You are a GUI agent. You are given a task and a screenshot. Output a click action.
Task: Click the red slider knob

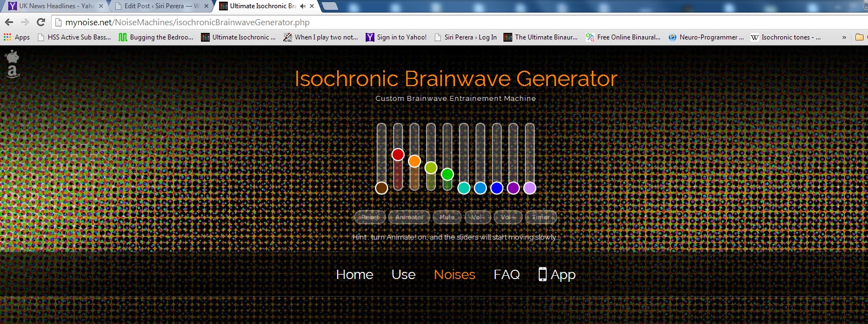click(398, 155)
